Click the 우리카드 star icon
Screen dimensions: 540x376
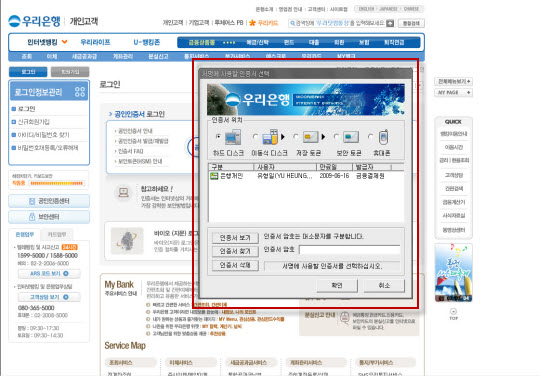(252, 23)
